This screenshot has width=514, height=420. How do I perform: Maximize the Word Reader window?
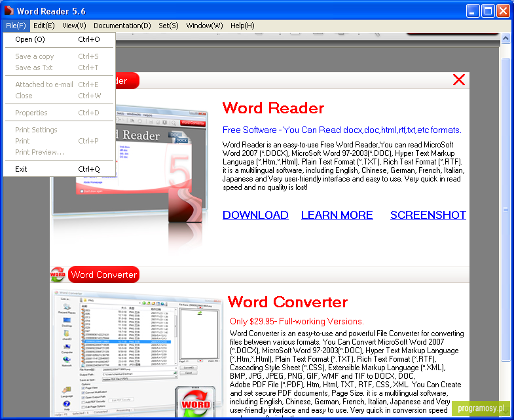pyautogui.click(x=488, y=11)
